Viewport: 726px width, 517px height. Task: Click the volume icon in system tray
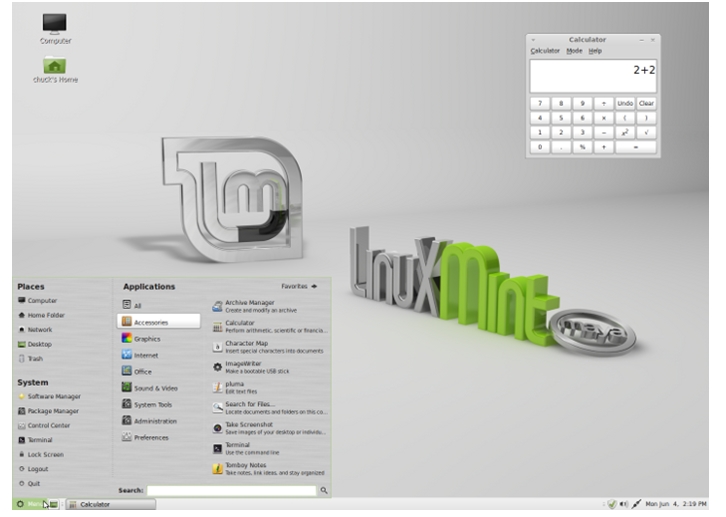click(x=624, y=504)
